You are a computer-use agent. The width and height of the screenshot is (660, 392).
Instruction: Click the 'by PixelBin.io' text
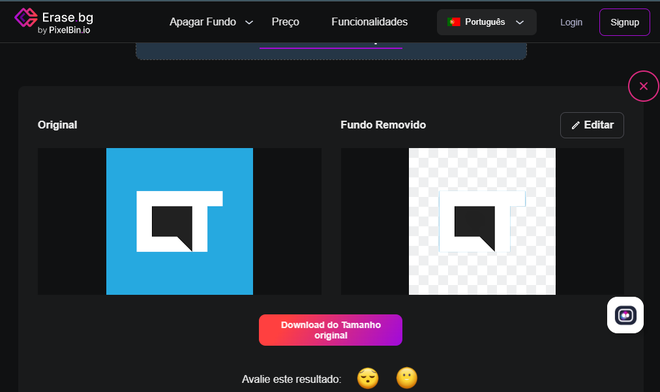(x=64, y=30)
